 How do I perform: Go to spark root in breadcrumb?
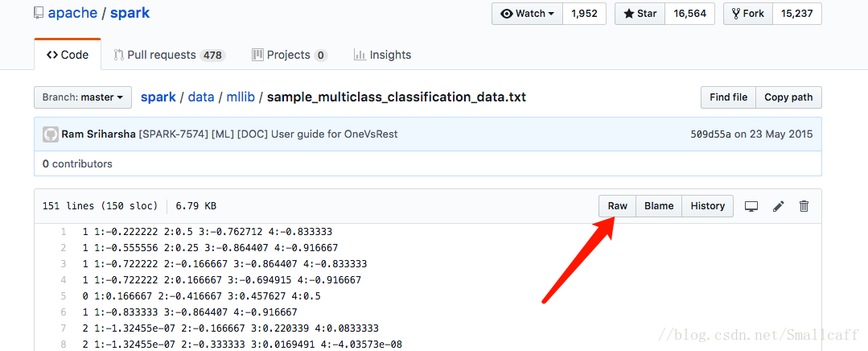(x=158, y=97)
